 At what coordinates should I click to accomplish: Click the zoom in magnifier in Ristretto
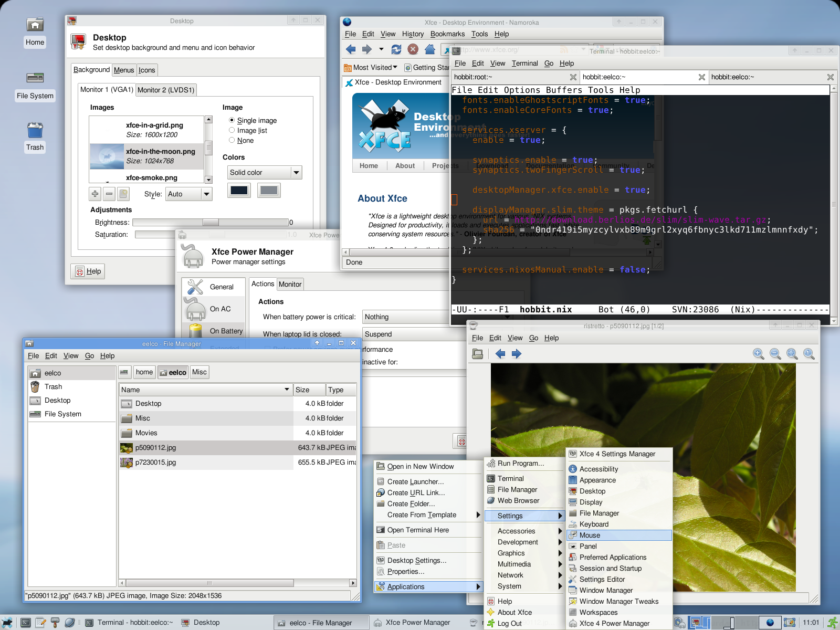pyautogui.click(x=758, y=354)
